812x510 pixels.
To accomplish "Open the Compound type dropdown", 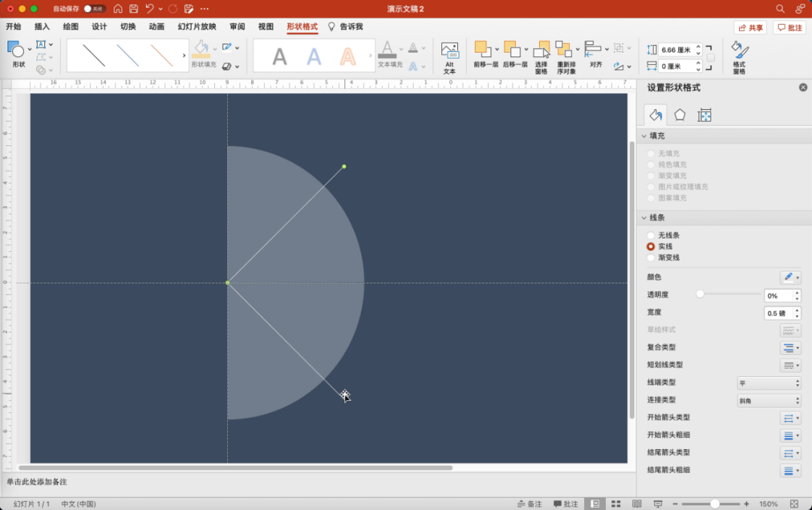I will 791,348.
